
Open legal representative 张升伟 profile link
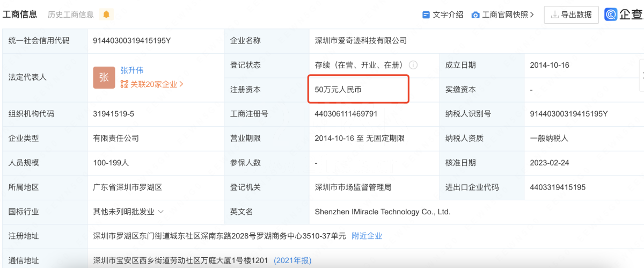point(131,70)
